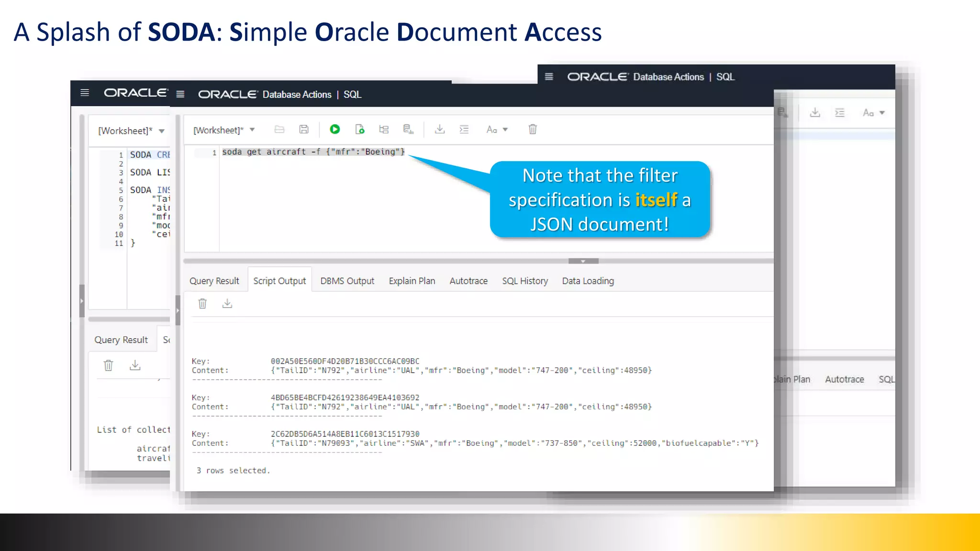The width and height of the screenshot is (980, 551).
Task: Download editor content icon in front toolbar
Action: (x=440, y=129)
